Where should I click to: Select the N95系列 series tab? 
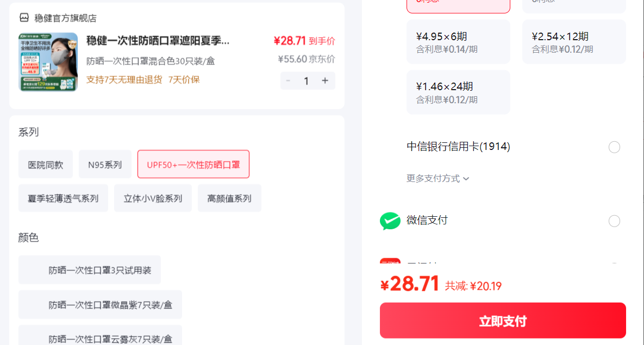[x=105, y=164]
